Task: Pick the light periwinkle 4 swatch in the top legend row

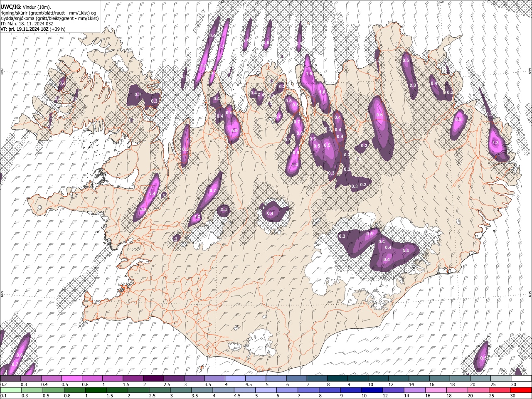Action: click(x=235, y=379)
